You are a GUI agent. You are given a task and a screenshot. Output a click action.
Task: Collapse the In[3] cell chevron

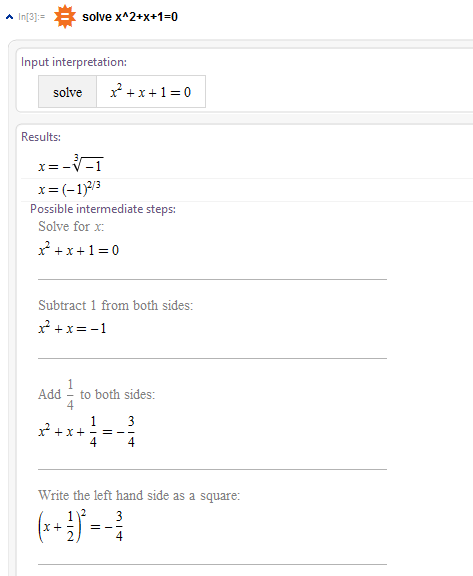pyautogui.click(x=10, y=17)
